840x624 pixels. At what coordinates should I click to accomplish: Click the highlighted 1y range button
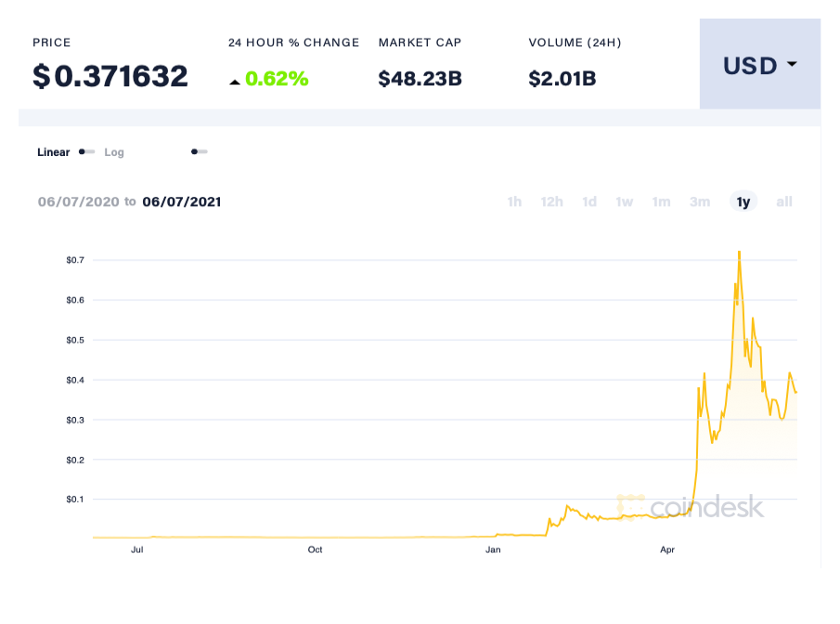[742, 201]
